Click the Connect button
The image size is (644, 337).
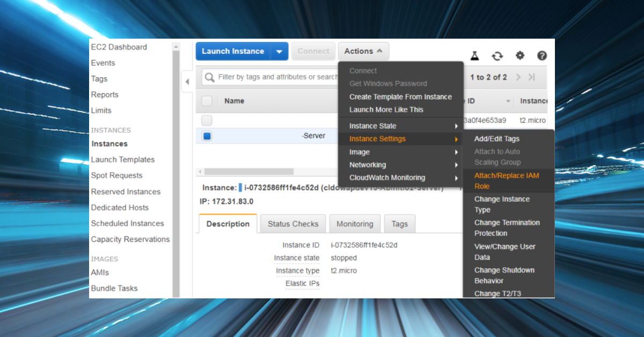coord(313,52)
